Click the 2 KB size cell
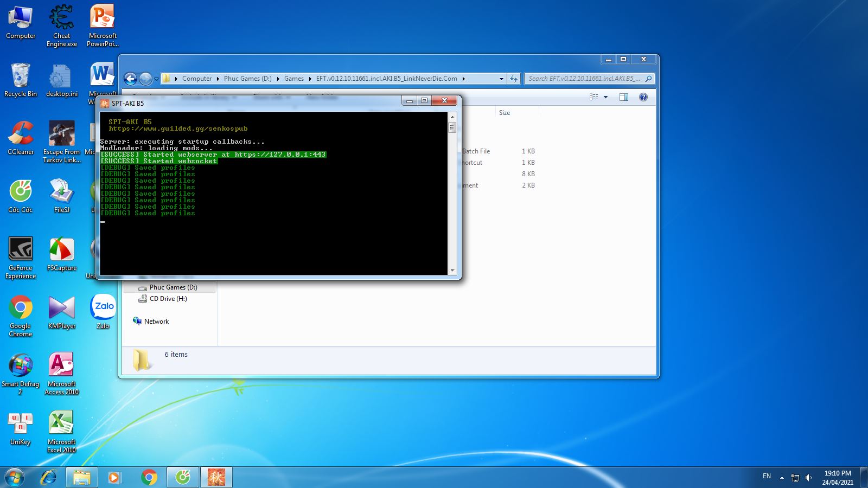868x488 pixels. (x=528, y=185)
